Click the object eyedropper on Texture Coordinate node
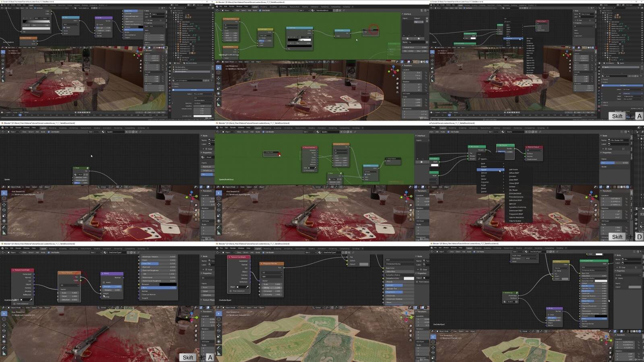The image size is (644, 362). pyautogui.click(x=31, y=300)
